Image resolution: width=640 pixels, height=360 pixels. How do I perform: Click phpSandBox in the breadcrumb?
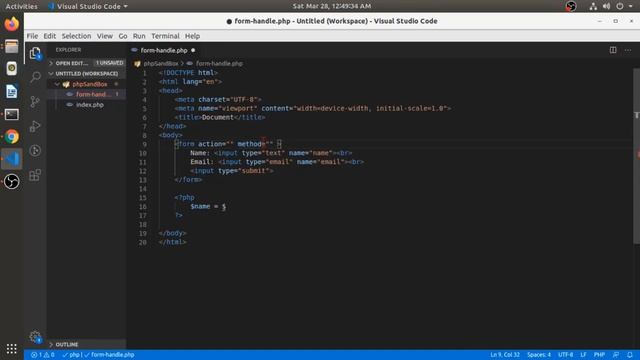tap(161, 64)
